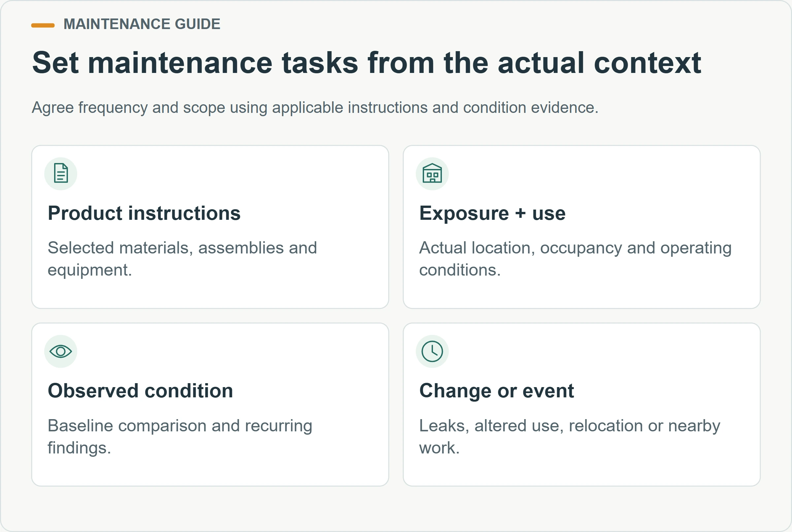The width and height of the screenshot is (792, 532).
Task: Click the document icon above Product instructions
Action: 61,173
